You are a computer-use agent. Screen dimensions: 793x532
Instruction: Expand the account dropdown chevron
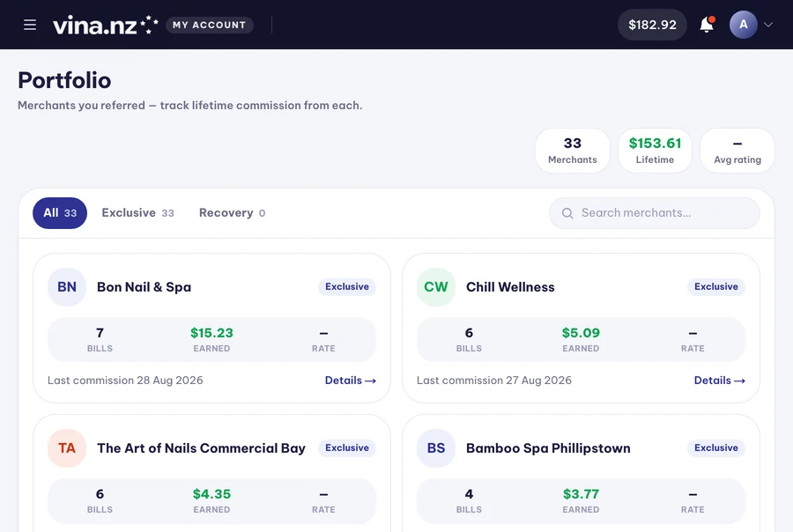click(767, 25)
